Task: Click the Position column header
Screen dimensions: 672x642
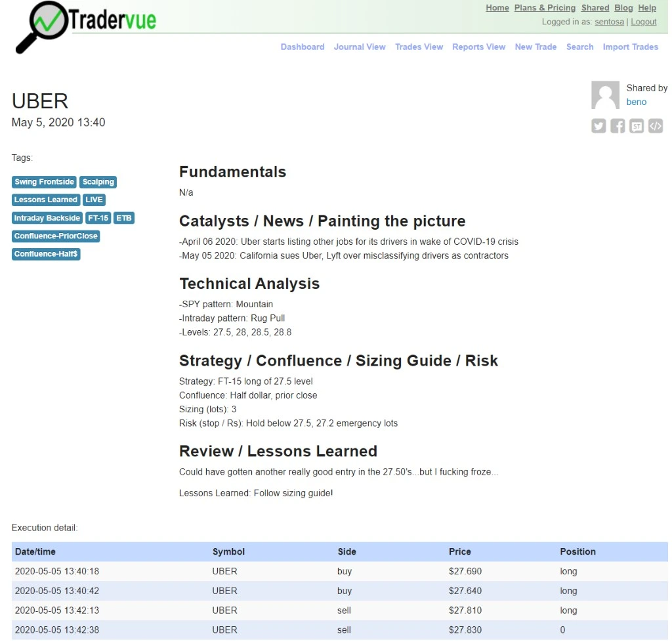Action: click(577, 552)
